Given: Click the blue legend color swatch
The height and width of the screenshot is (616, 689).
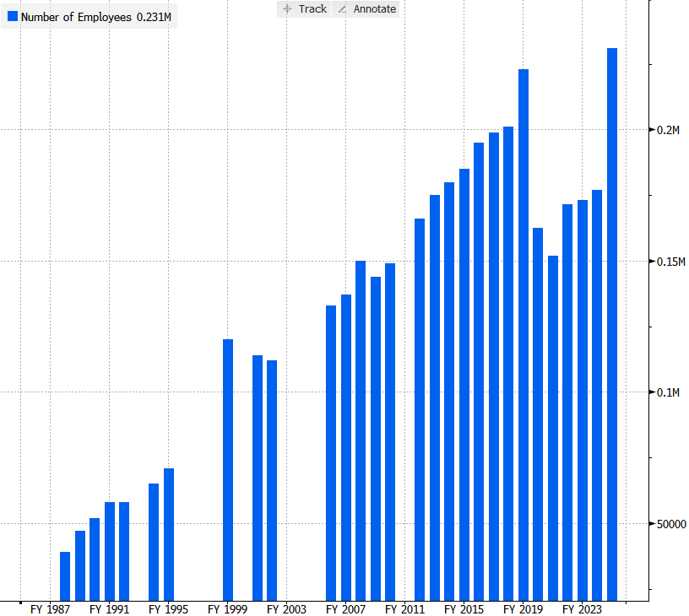Looking at the screenshot, I should click(11, 17).
